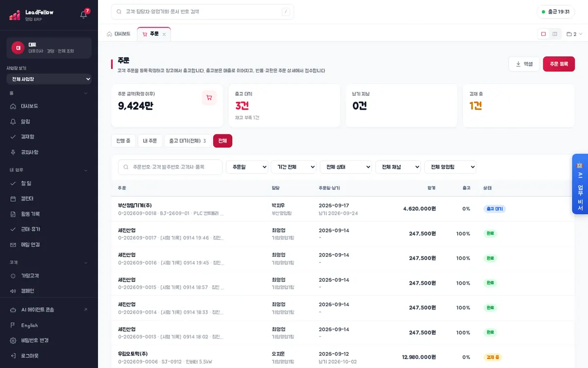Open 알림 in the sidebar
The image size is (588, 368).
(49, 121)
